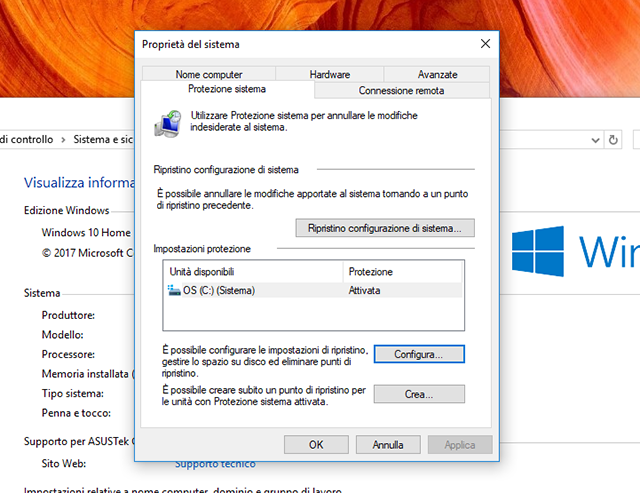Click the 'Windows 10 Home' edition text
This screenshot has height=493, width=640.
coord(86,232)
